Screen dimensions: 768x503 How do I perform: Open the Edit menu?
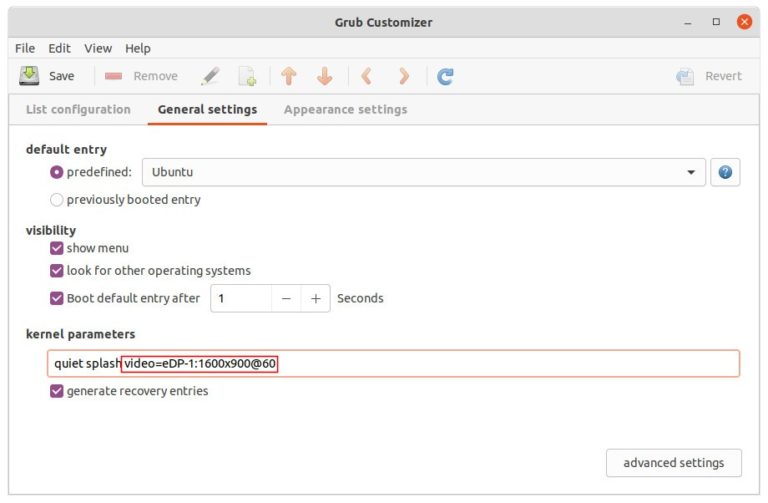pos(59,48)
